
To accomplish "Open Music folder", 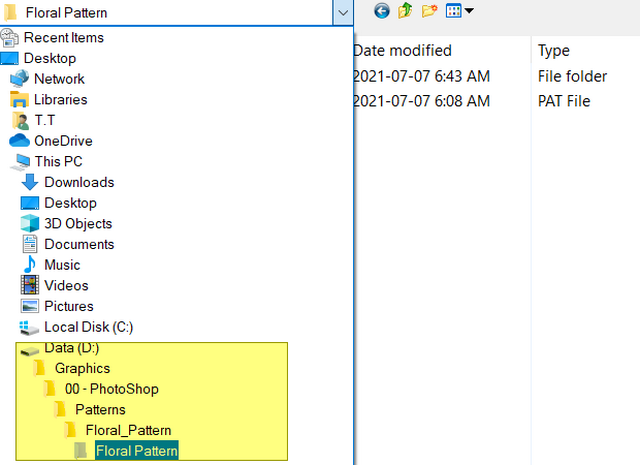I will [62, 265].
